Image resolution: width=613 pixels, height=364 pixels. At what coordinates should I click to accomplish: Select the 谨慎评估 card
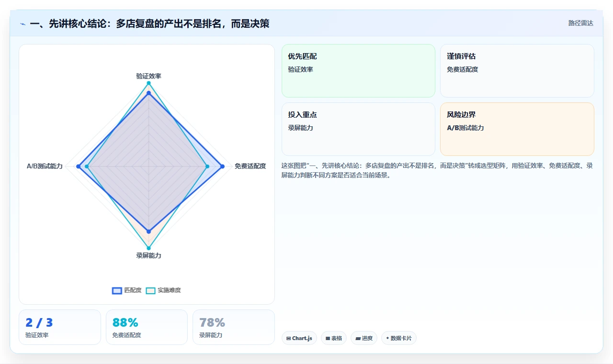517,71
